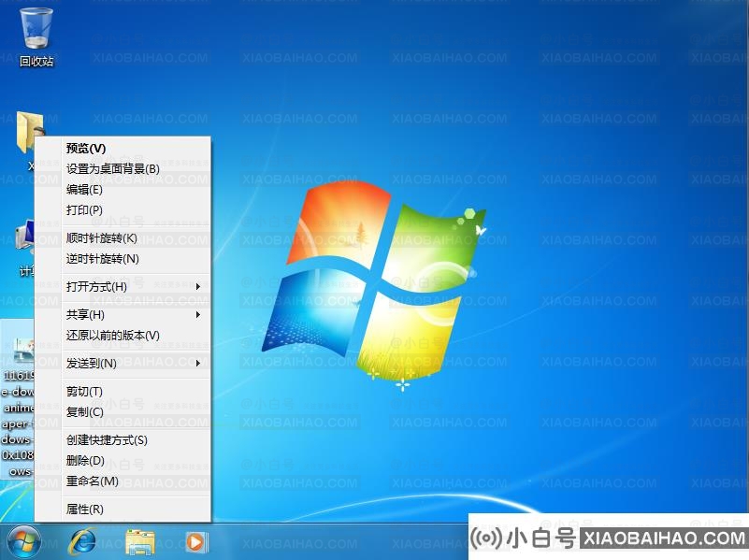Image resolution: width=749 pixels, height=560 pixels.
Task: Choose 还原以前的版本(V) from the menu
Action: point(123,335)
